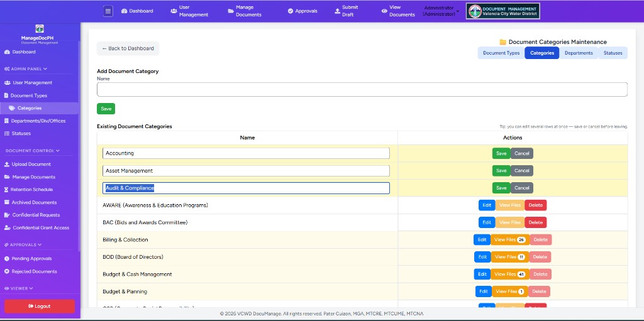View Files for Budget & Cash Management
Image resolution: width=644 pixels, height=321 pixels.
509,275
